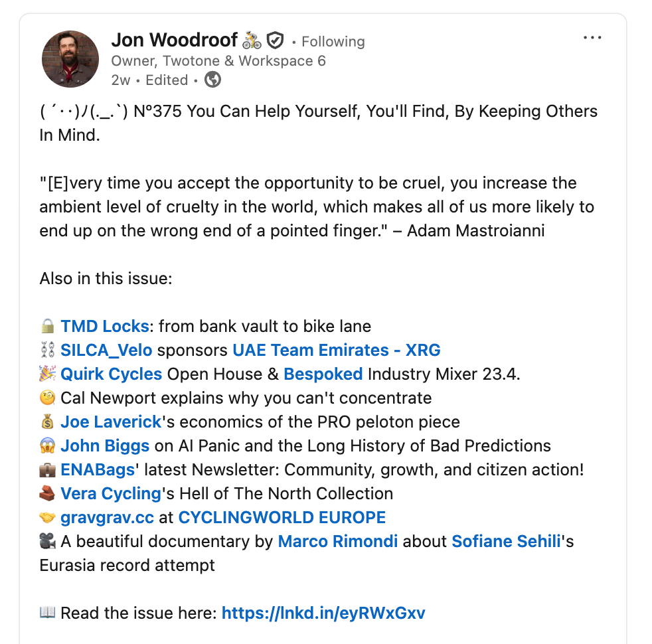Screen dimensions: 652x644
Task: Open Marco Rimondi's profile link
Action: [338, 541]
